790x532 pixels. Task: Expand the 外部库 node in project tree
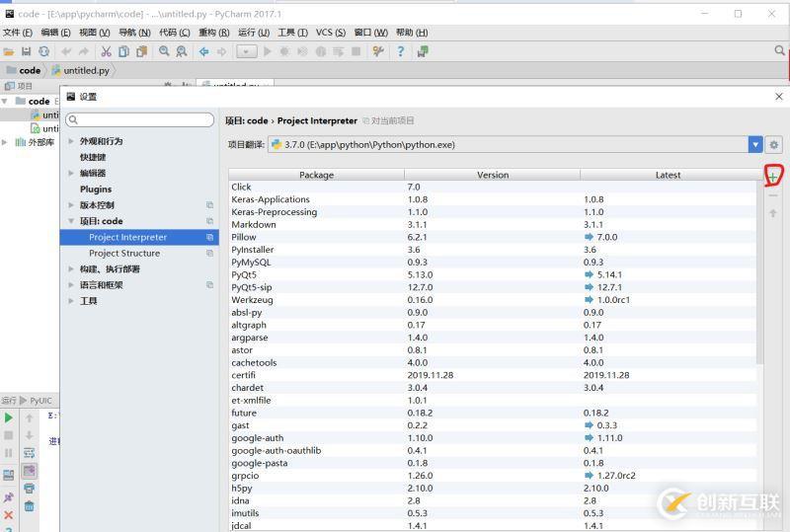coord(5,142)
